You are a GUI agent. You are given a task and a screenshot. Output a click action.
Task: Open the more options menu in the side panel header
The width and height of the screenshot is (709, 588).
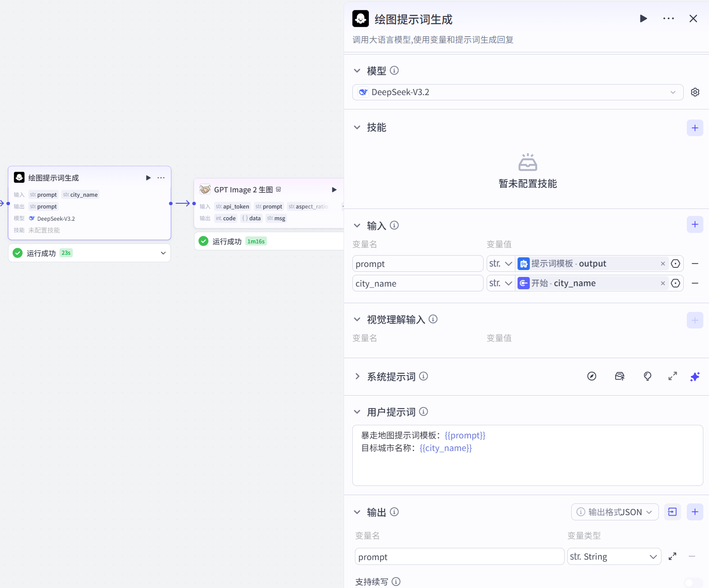(668, 19)
